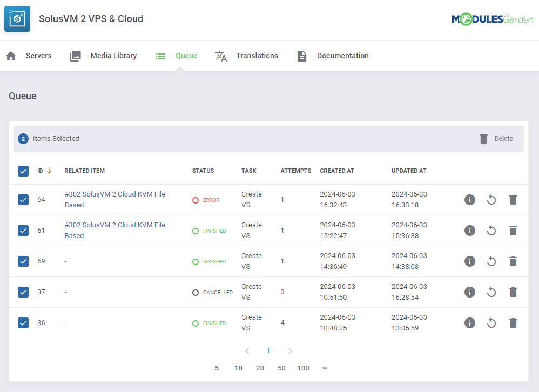539x392 pixels.
Task: Click the Attempts column header
Action: pyautogui.click(x=295, y=171)
